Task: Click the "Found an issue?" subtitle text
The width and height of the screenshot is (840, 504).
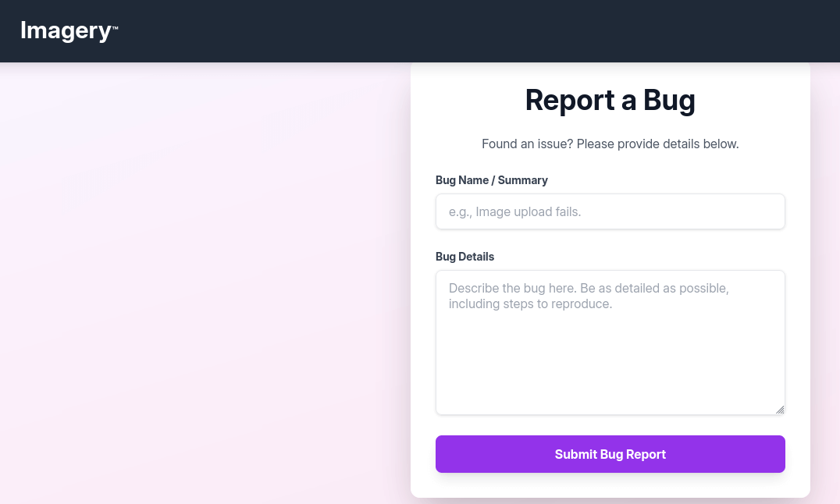Action: [610, 144]
